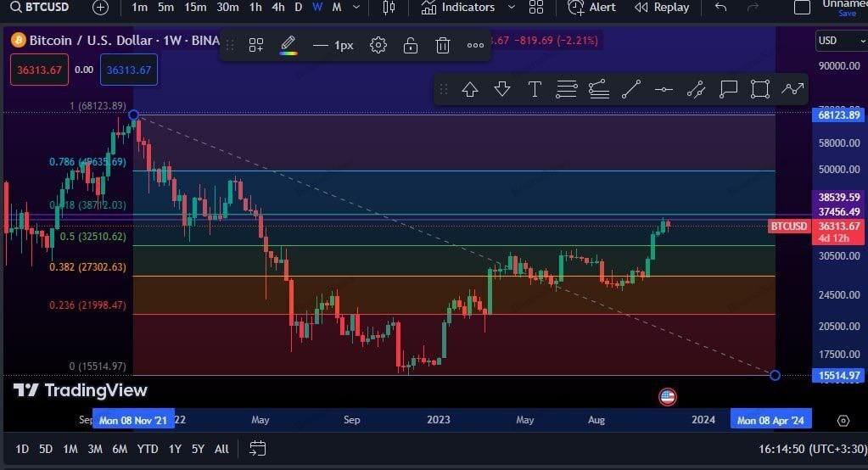Image resolution: width=868 pixels, height=470 pixels.
Task: Set range to 1D
Action: click(x=22, y=449)
